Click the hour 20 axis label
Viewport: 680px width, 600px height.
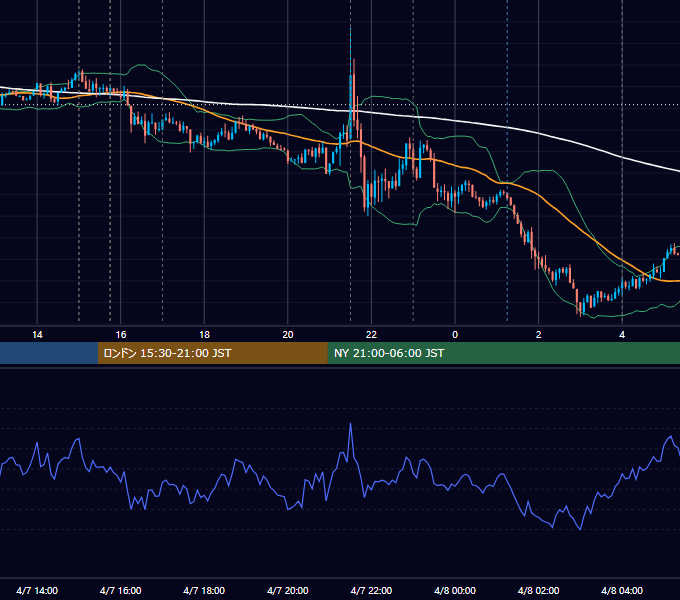pyautogui.click(x=288, y=335)
